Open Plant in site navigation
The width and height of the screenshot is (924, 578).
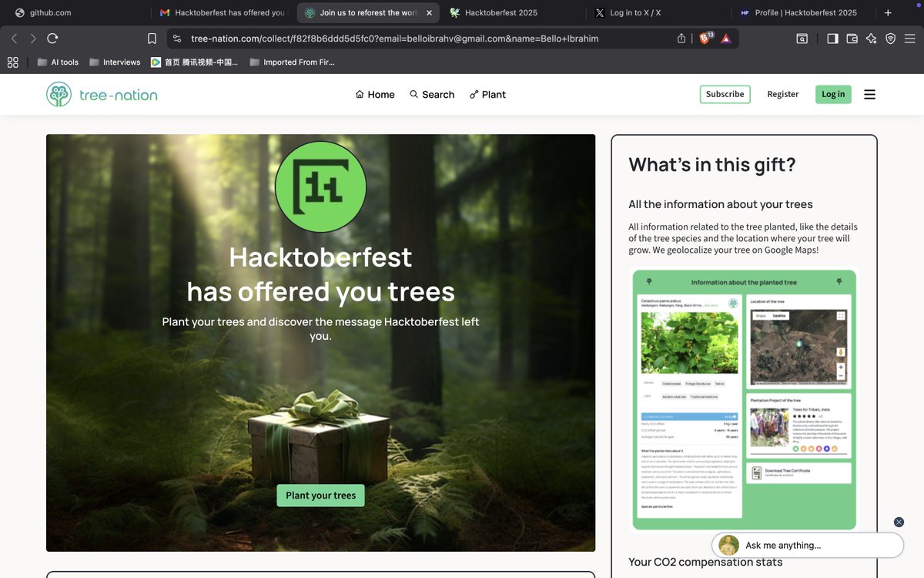click(487, 95)
